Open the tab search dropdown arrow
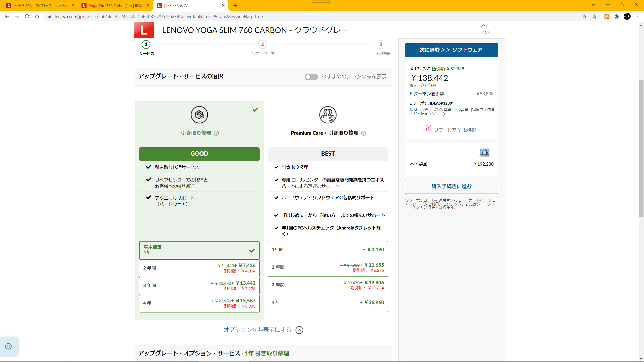This screenshot has width=644, height=362. 593,5
